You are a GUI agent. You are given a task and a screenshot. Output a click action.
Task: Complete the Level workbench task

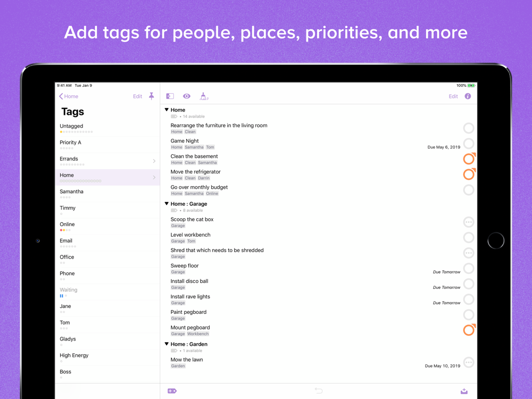(x=469, y=237)
